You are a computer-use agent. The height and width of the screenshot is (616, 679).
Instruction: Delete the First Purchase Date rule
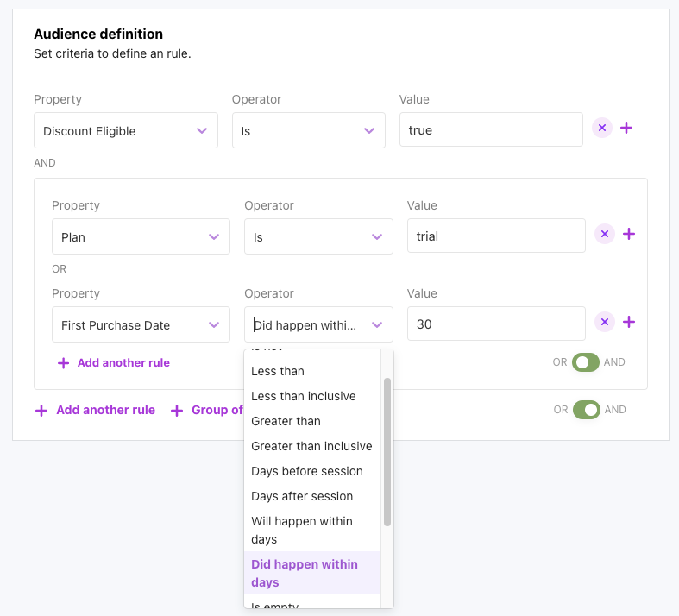[x=605, y=322]
